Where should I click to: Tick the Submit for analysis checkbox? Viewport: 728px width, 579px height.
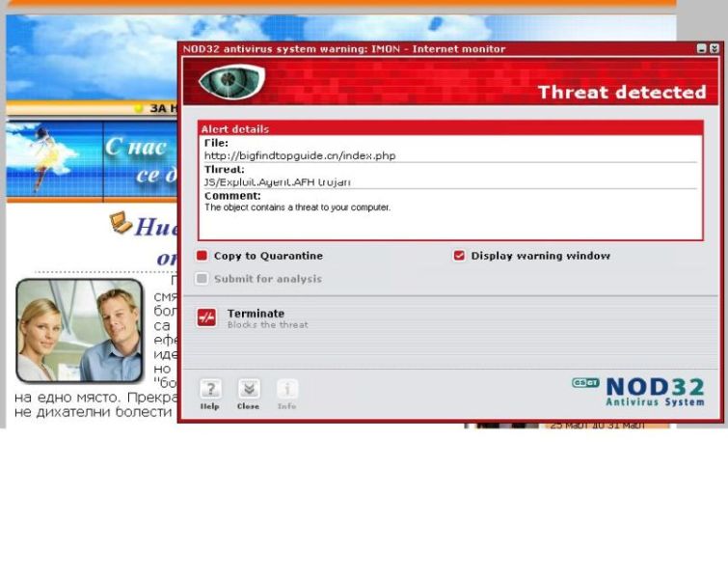[x=202, y=279]
